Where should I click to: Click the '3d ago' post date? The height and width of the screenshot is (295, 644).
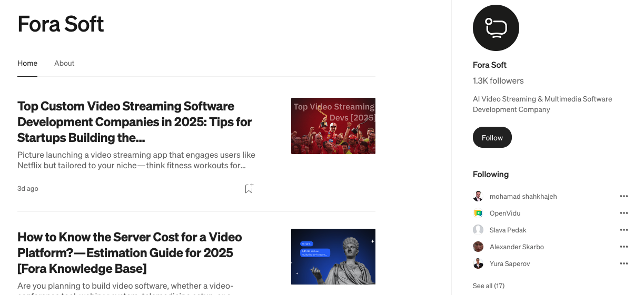point(28,188)
